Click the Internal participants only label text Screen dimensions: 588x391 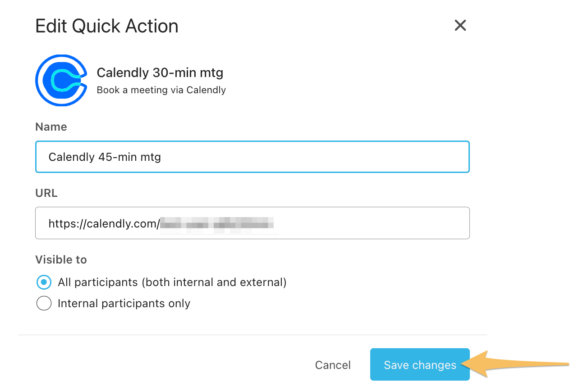(124, 304)
